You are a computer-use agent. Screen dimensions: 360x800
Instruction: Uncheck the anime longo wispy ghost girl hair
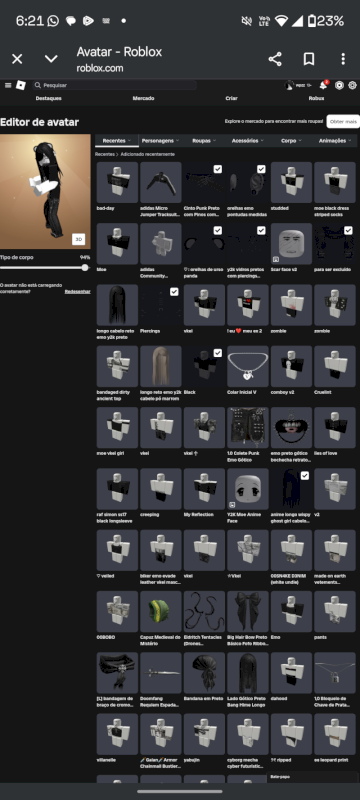(304, 476)
